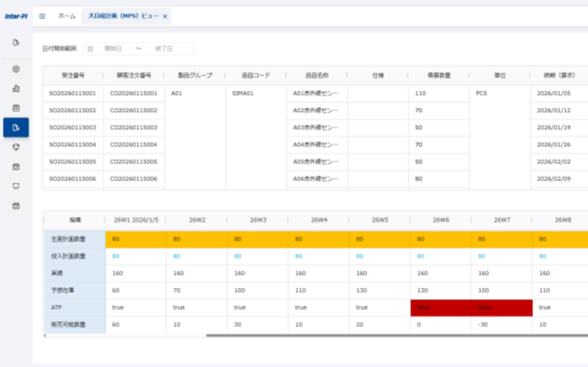The image size is (588, 367).
Task: Click the 品目名称 column header
Action: tap(317, 75)
